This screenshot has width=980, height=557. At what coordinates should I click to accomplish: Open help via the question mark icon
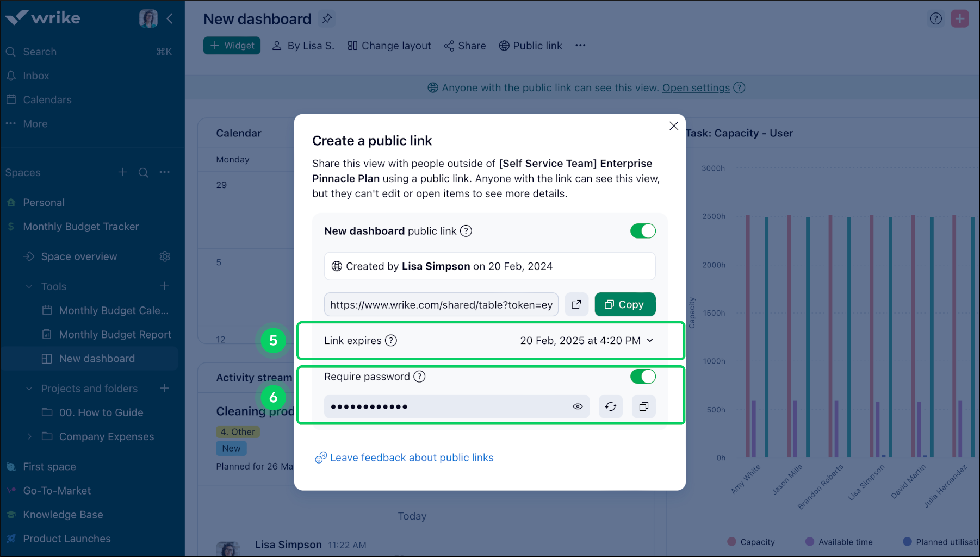click(935, 18)
